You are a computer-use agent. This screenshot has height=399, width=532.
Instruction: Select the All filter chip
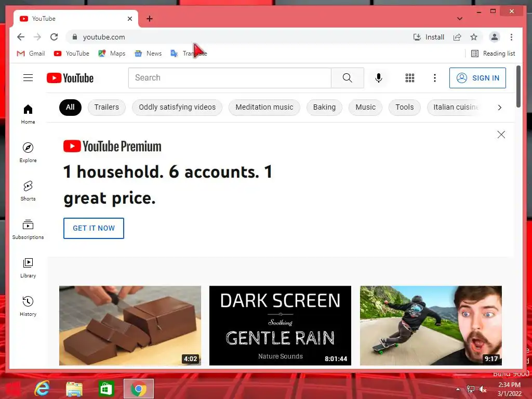tap(70, 107)
